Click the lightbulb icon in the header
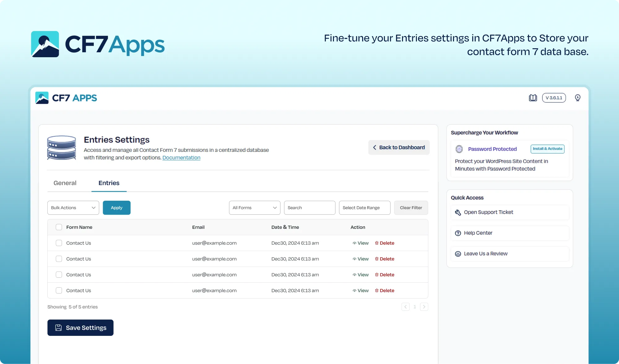The width and height of the screenshot is (619, 364). click(578, 98)
